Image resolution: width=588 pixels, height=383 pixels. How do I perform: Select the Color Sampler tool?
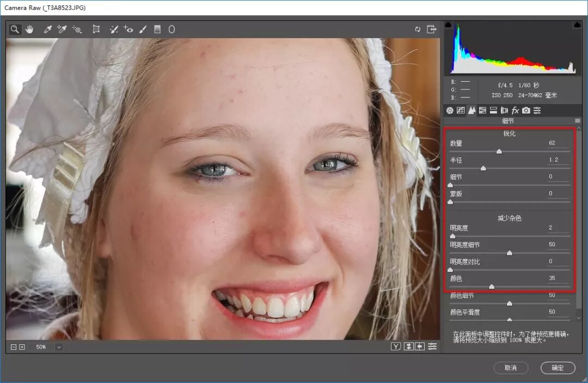62,29
